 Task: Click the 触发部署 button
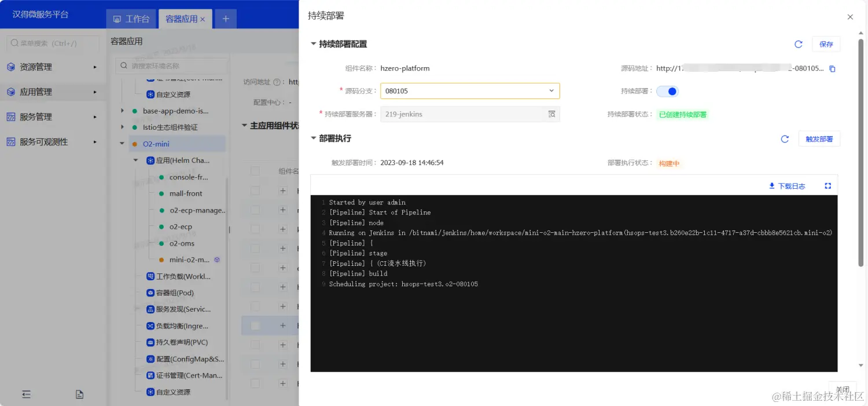click(819, 139)
